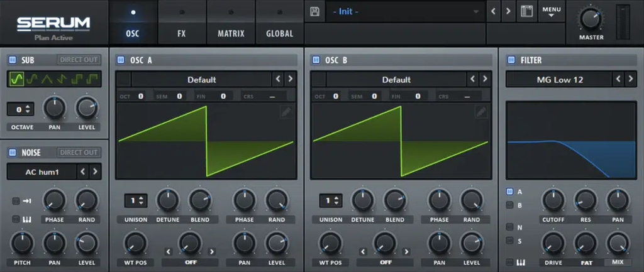The width and height of the screenshot is (644, 272).
Task: Select next OSC A warp mode
Action: point(211,251)
